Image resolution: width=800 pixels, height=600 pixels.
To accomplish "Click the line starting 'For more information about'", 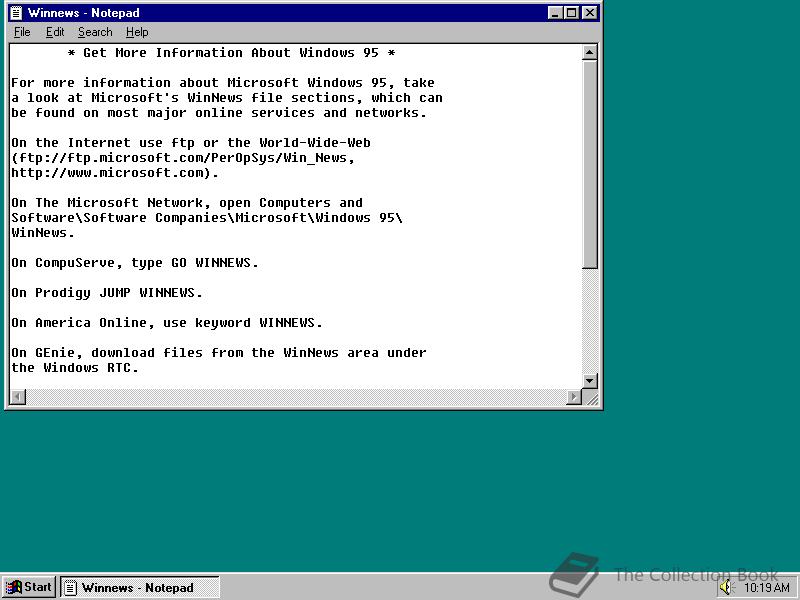I will 223,83.
